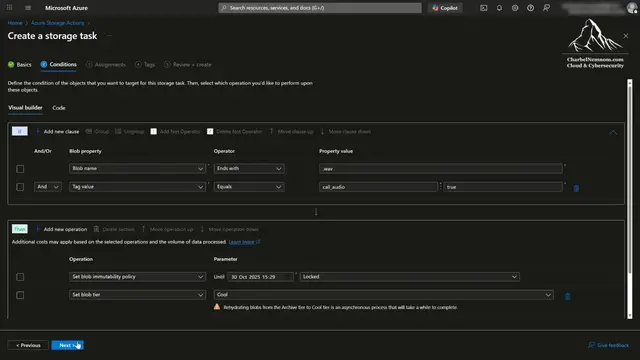640x360 pixels.
Task: Open Cloud Shell from top bar
Action: click(484, 8)
